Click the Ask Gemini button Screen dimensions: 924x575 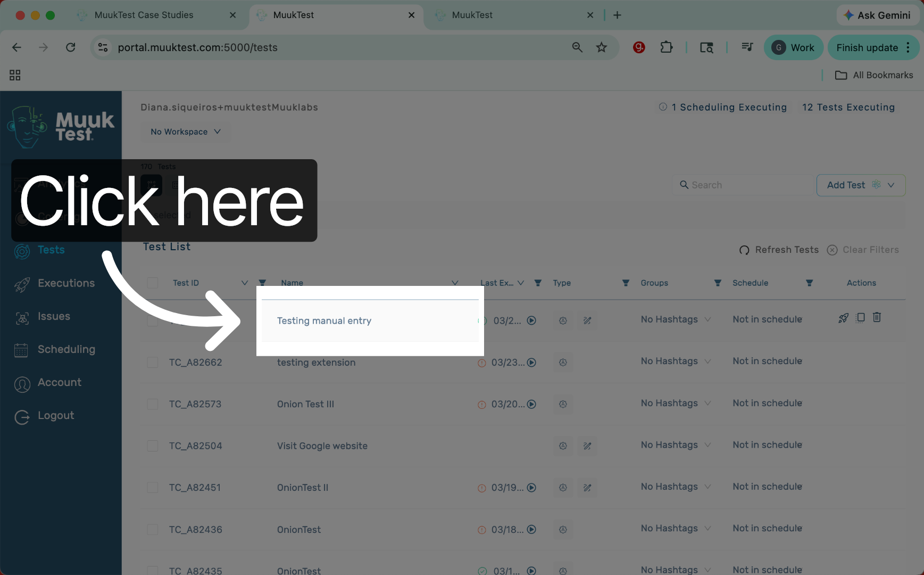[x=877, y=15]
